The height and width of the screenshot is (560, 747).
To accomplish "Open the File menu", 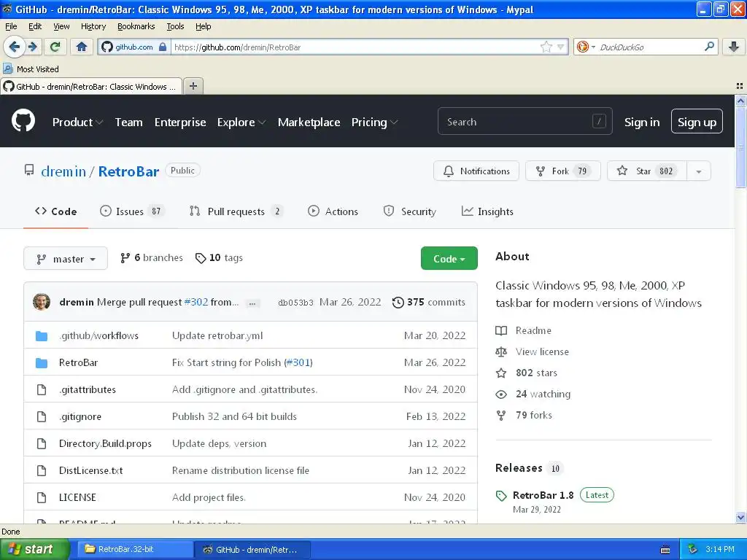I will [x=11, y=26].
